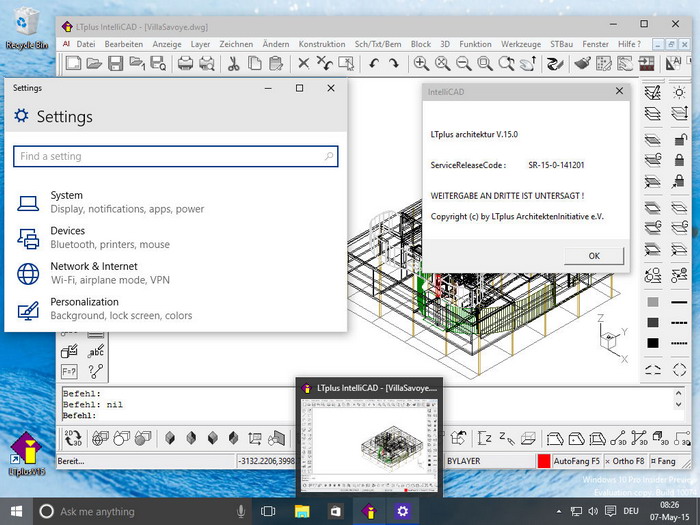This screenshot has height=525, width=700.
Task: Click the LTplusV15 desktop shortcut
Action: tap(27, 453)
